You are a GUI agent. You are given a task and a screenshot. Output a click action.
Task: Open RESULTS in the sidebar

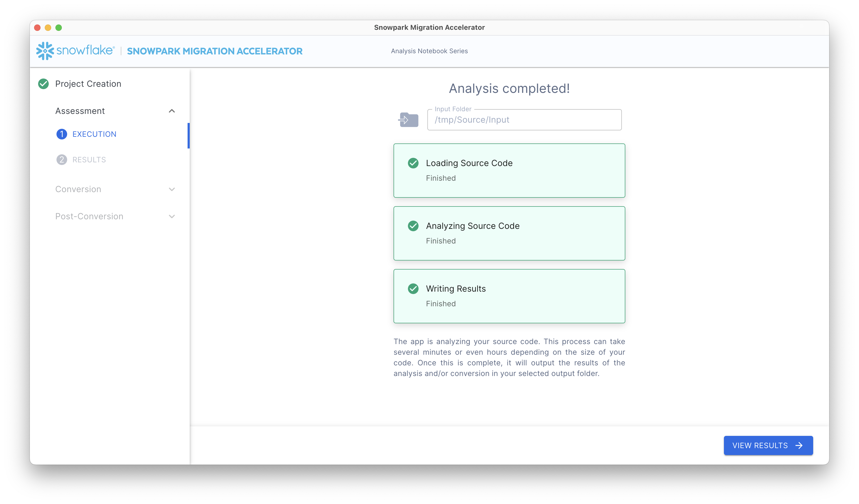[89, 159]
